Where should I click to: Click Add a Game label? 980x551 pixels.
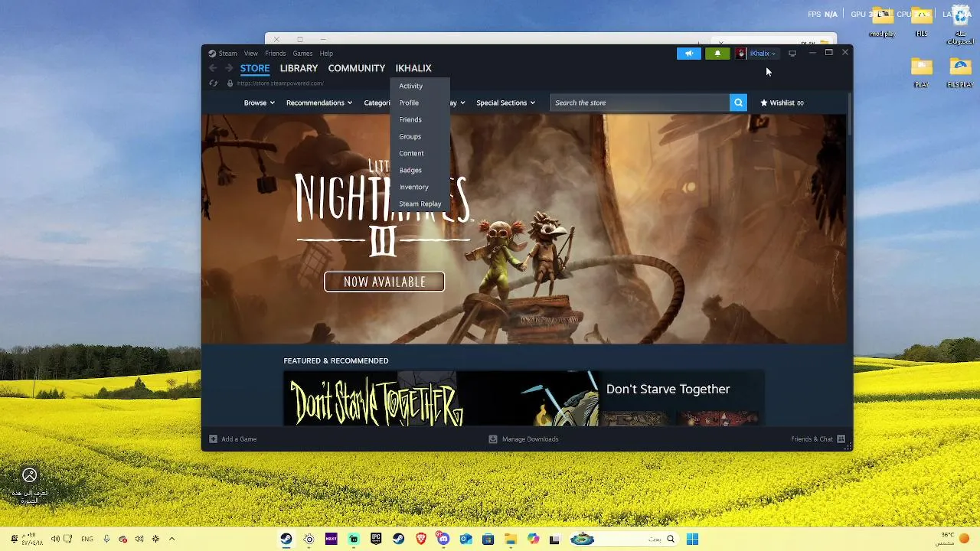tap(239, 439)
